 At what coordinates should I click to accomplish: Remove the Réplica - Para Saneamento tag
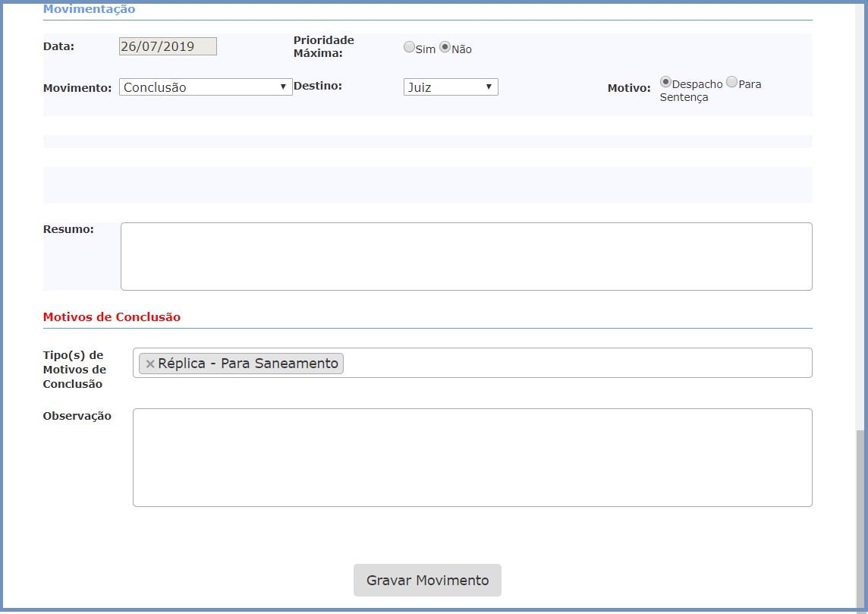click(150, 364)
